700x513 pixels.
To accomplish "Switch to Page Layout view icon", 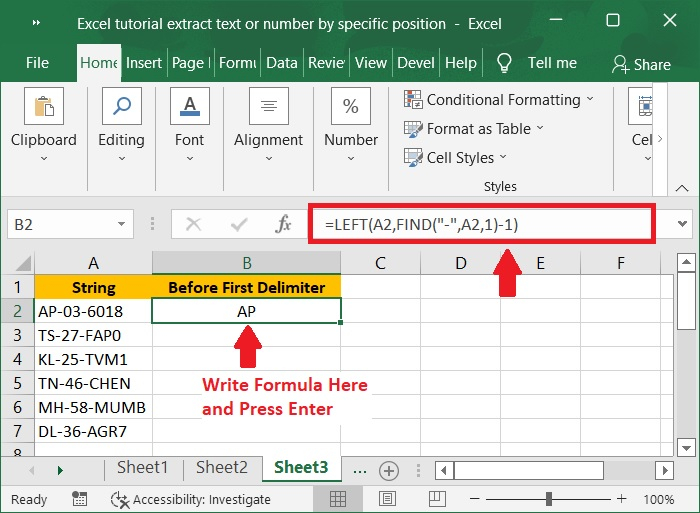I will 387,499.
